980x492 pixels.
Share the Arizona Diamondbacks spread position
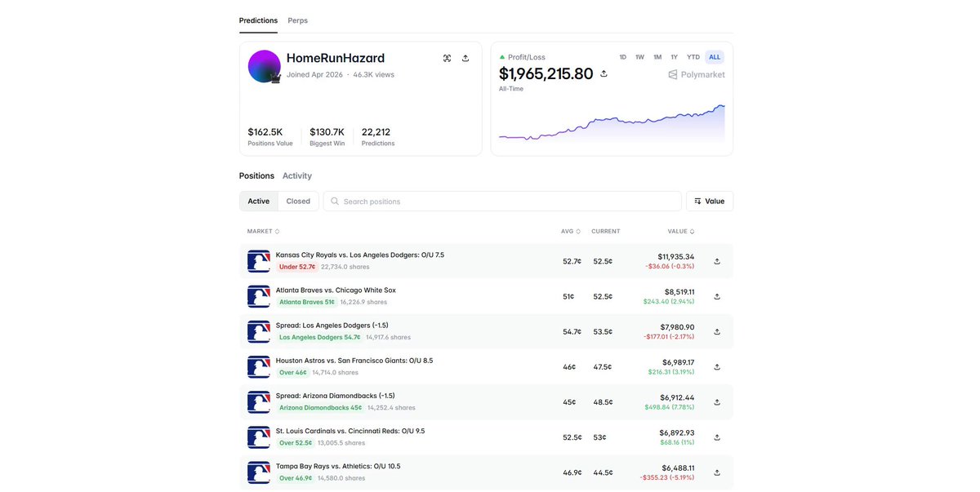717,401
